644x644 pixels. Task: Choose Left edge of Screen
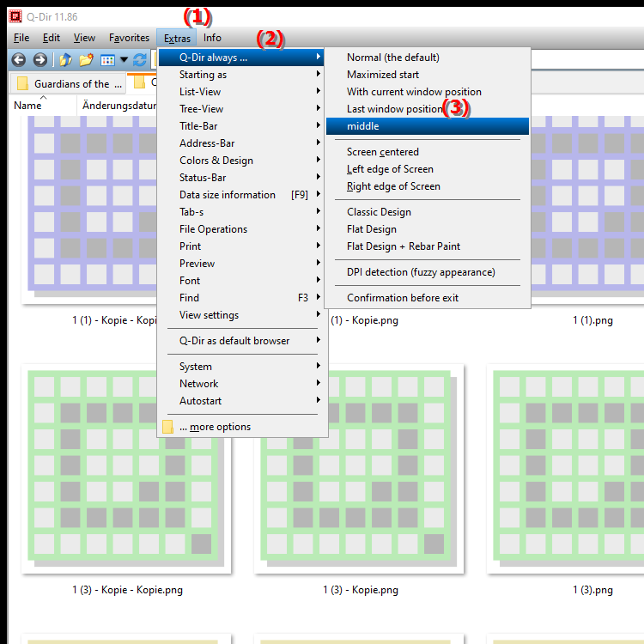click(x=428, y=169)
